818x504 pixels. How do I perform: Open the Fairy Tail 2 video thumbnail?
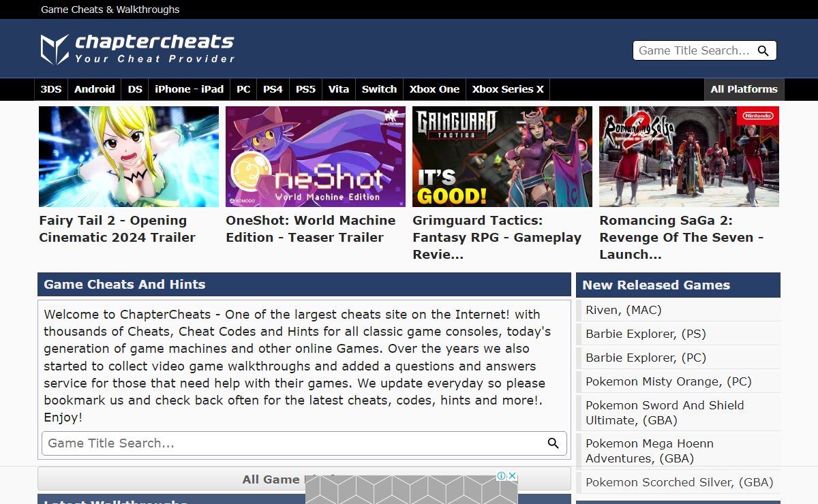coord(129,157)
